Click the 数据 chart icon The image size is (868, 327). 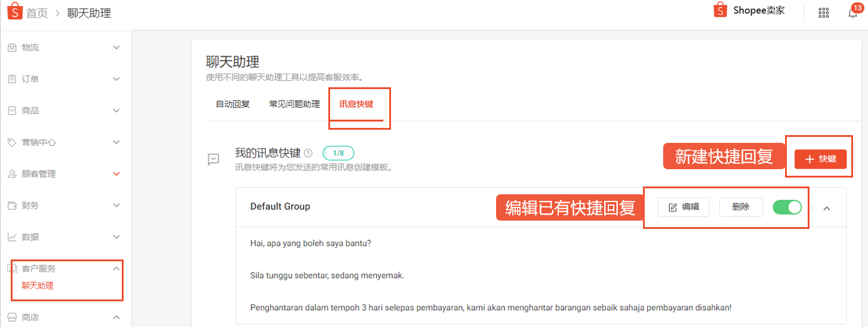(x=12, y=237)
